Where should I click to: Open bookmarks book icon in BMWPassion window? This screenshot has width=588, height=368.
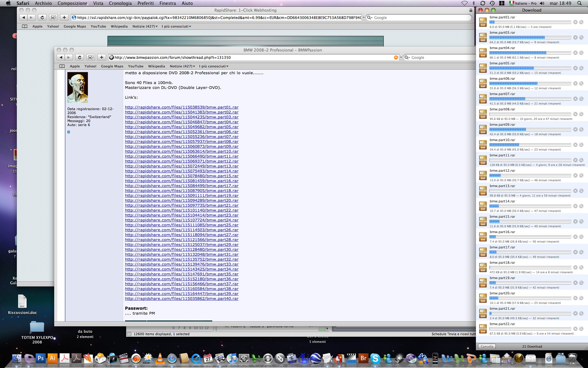coord(62,66)
